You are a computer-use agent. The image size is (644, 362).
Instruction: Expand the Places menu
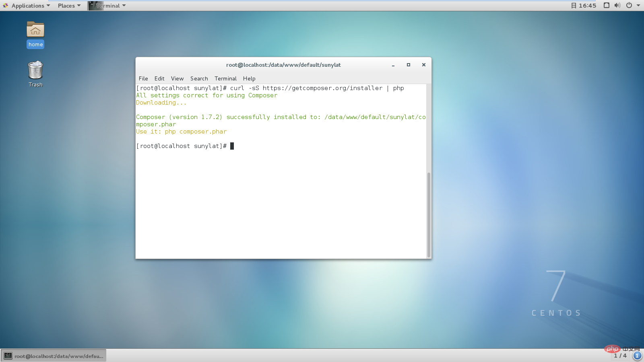69,6
